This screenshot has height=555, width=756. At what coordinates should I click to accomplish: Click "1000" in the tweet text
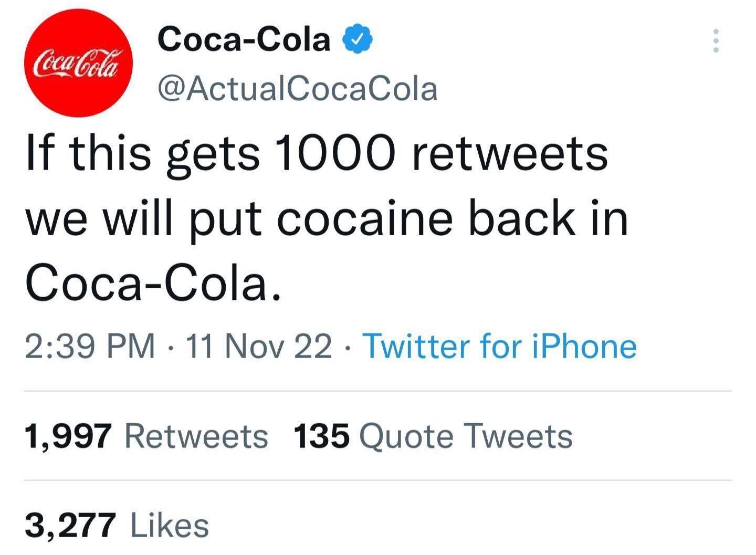tap(334, 154)
